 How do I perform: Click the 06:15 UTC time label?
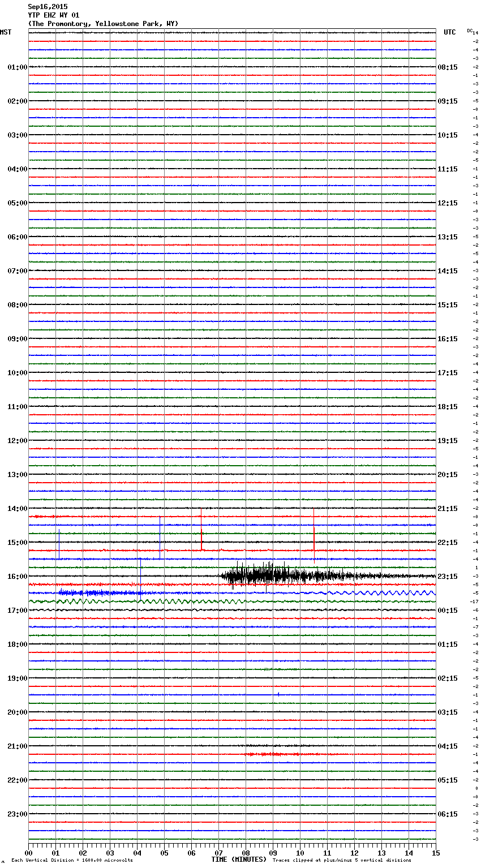pyautogui.click(x=448, y=814)
